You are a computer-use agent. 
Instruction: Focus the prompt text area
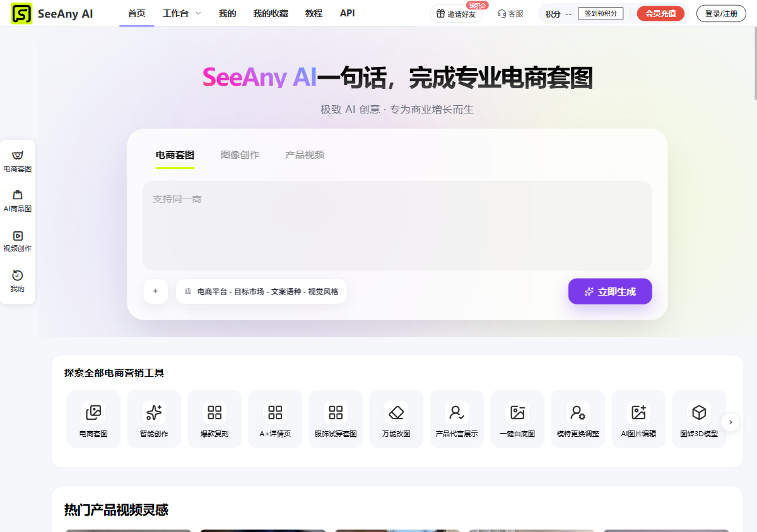coord(397,226)
